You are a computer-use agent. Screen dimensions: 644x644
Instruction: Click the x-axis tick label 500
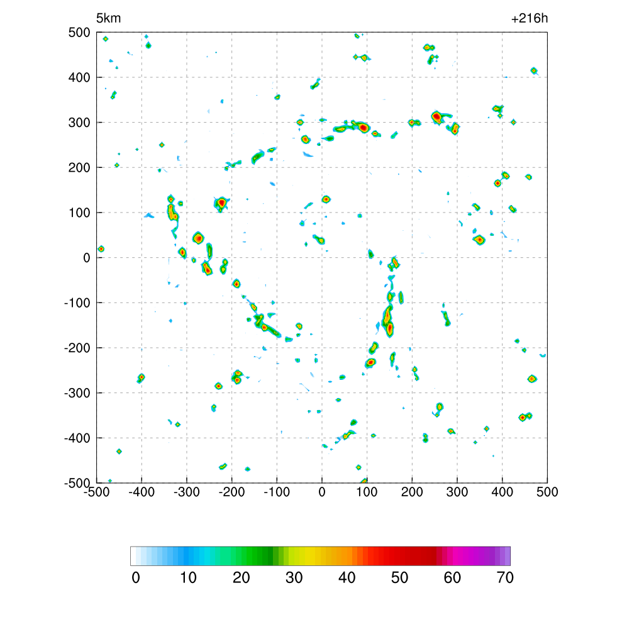tap(548, 492)
